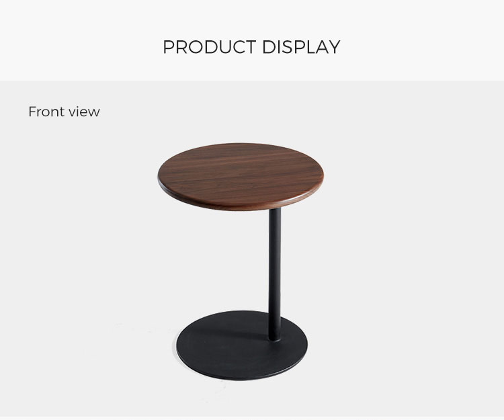The height and width of the screenshot is (420, 504).
Task: Click the black vertical table pole
Action: [274, 274]
